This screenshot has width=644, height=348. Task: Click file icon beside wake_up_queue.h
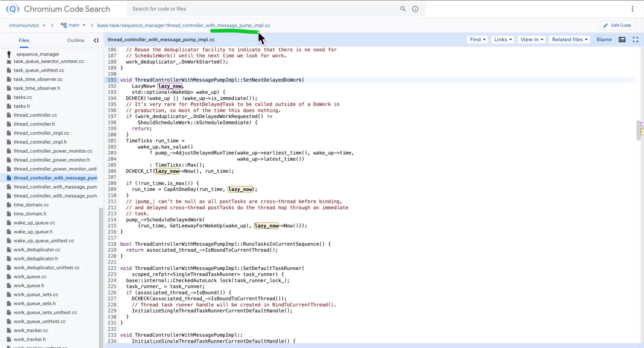[9, 232]
